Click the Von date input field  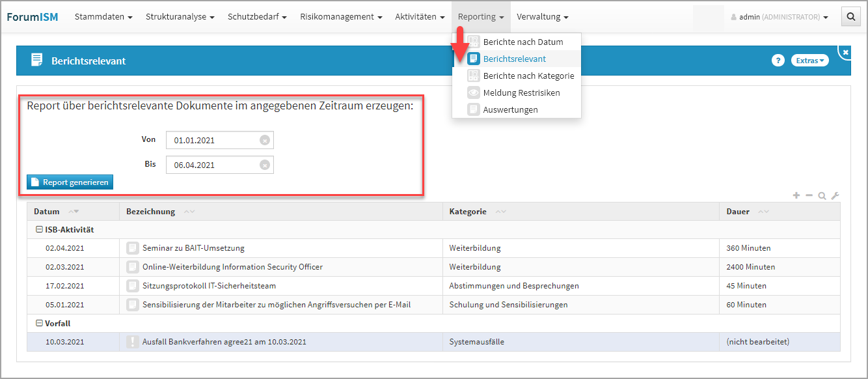[213, 140]
